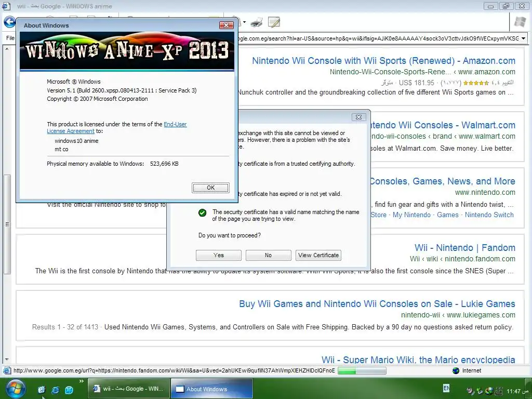The height and width of the screenshot is (399, 532).
Task: Click the Games sublink under nintendo.com
Action: [x=447, y=215]
